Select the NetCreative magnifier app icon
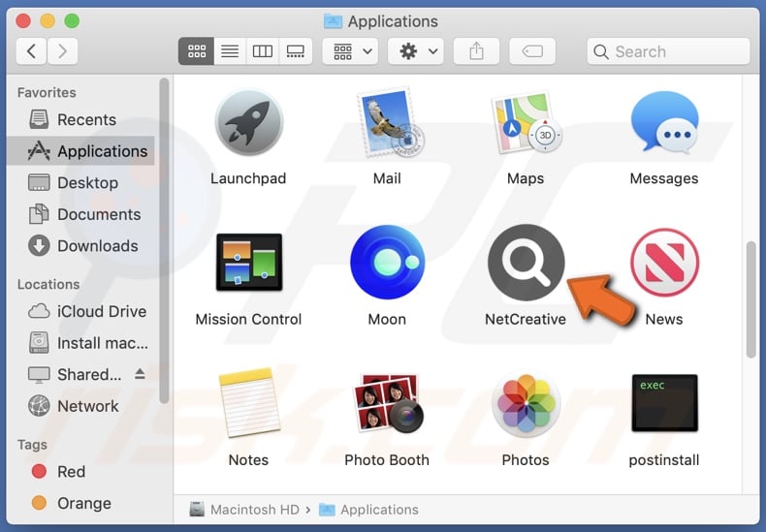The image size is (766, 532). (x=527, y=262)
